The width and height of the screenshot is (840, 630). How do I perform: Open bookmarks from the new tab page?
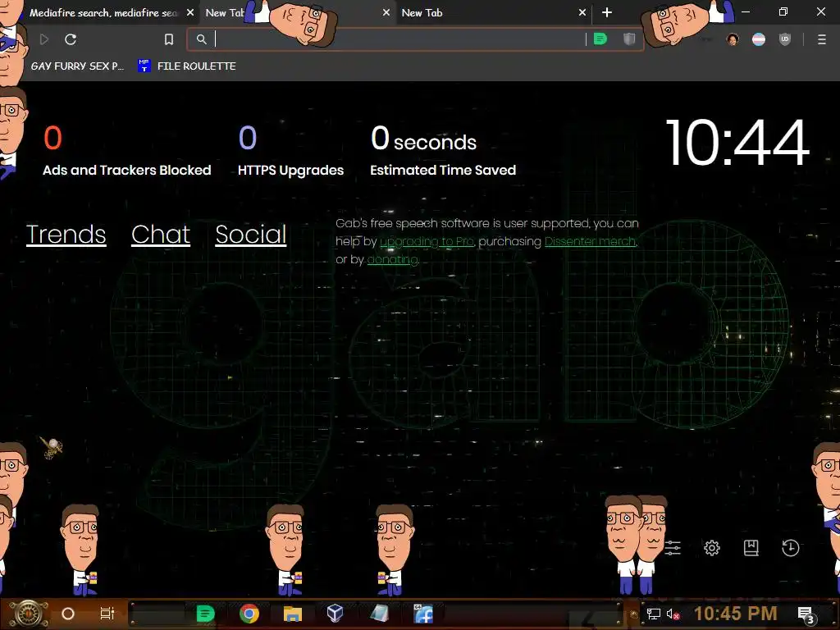(x=751, y=547)
